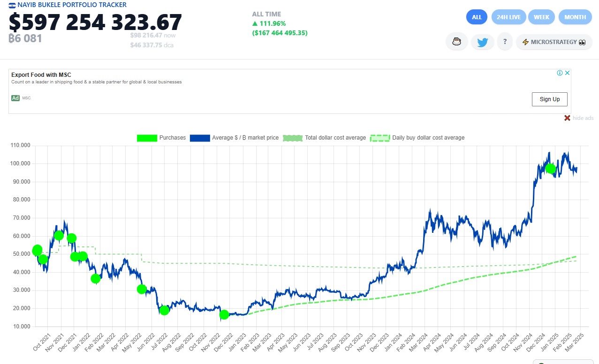Click the Sign Up ad button

pyautogui.click(x=549, y=99)
